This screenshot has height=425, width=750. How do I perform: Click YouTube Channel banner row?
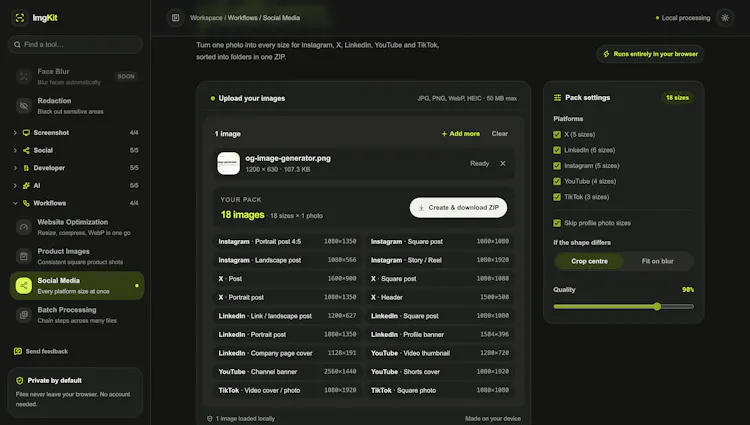[287, 372]
